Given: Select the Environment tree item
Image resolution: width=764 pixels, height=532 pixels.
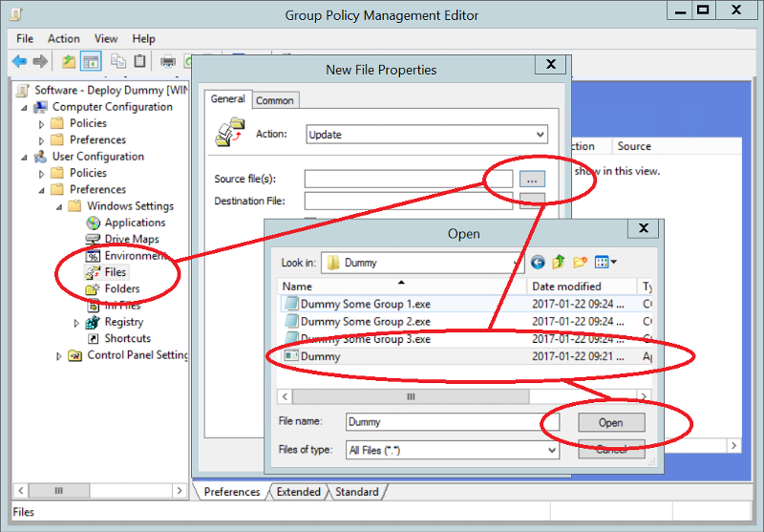Looking at the screenshot, I should pyautogui.click(x=135, y=256).
